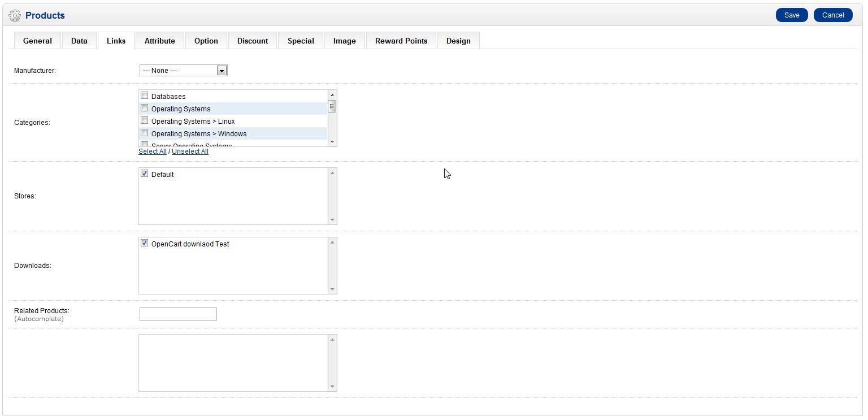Viewport: 868px width, 420px height.
Task: Click the Select All link
Action: click(x=153, y=151)
